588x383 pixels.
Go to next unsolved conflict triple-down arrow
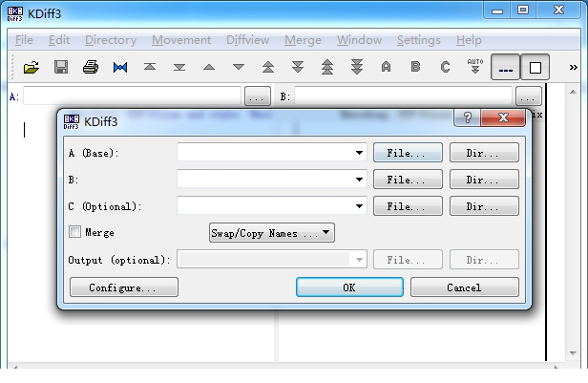coord(357,68)
